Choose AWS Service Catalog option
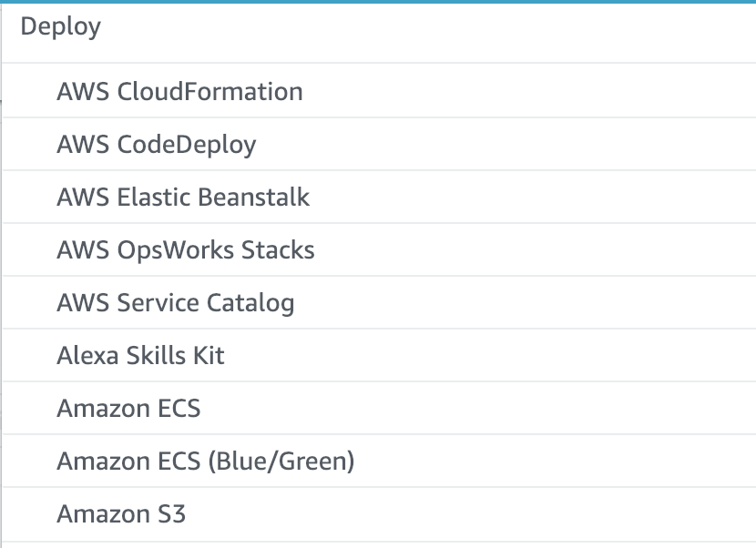The width and height of the screenshot is (756, 548). tap(176, 302)
